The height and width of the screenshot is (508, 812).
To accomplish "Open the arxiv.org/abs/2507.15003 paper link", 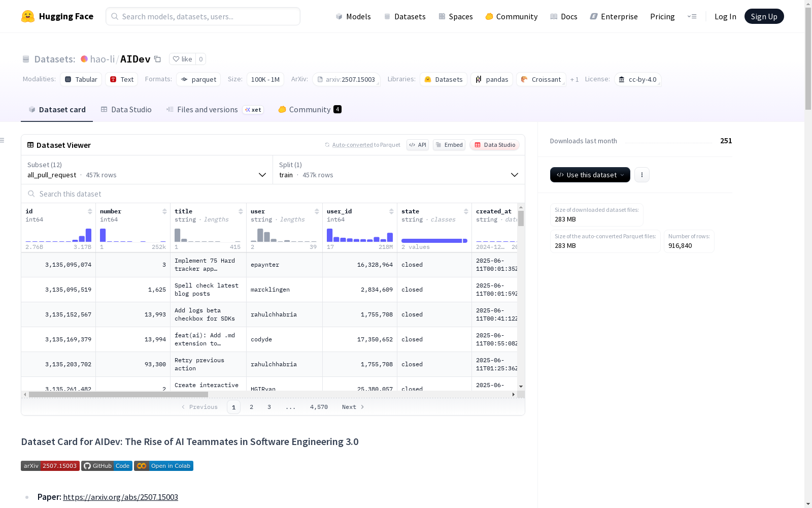I will click(121, 497).
